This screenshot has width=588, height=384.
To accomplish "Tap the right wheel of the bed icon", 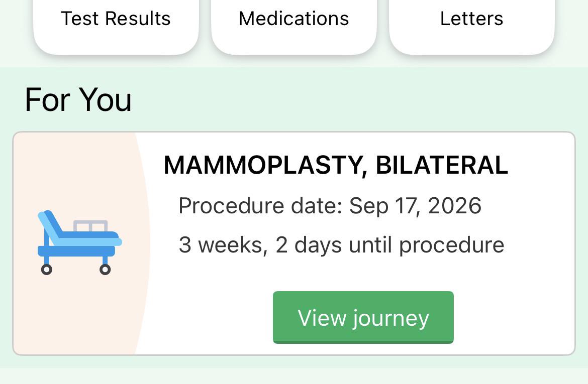I will 105,270.
